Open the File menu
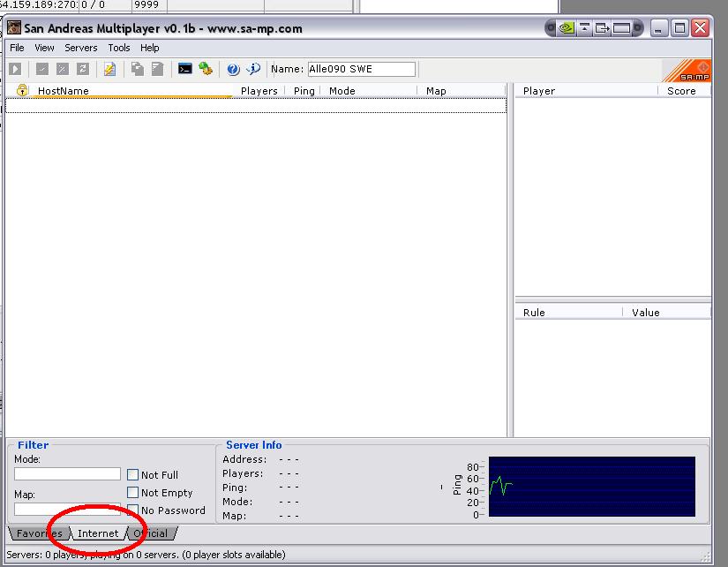The width and height of the screenshot is (728, 567). 17,48
